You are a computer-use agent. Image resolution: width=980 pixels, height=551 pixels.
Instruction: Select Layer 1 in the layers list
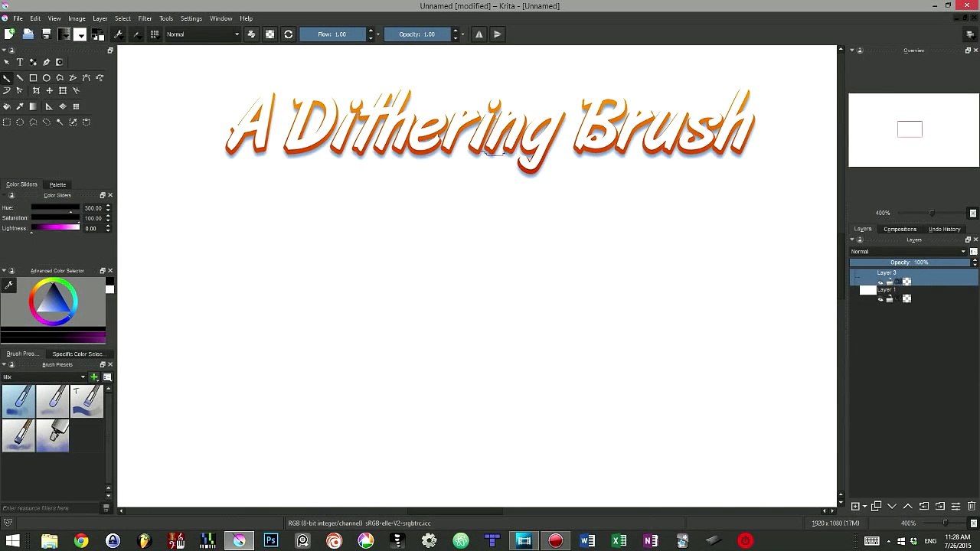coord(913,295)
